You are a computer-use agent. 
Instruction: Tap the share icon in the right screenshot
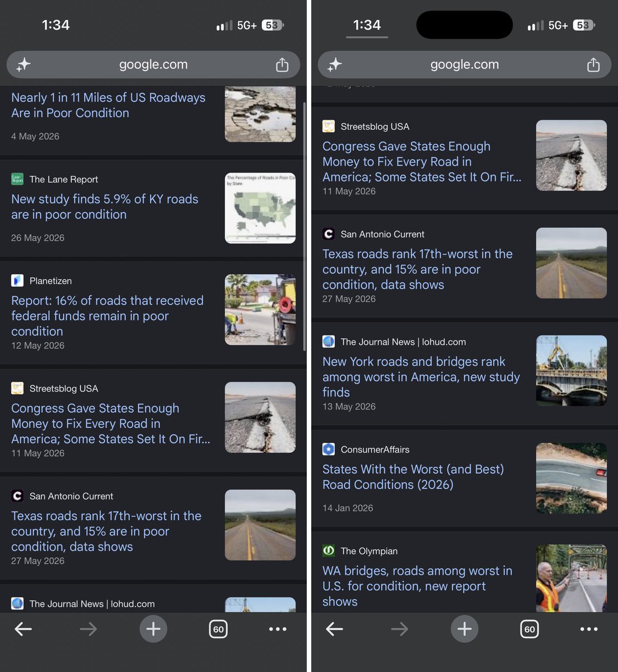[x=593, y=65]
